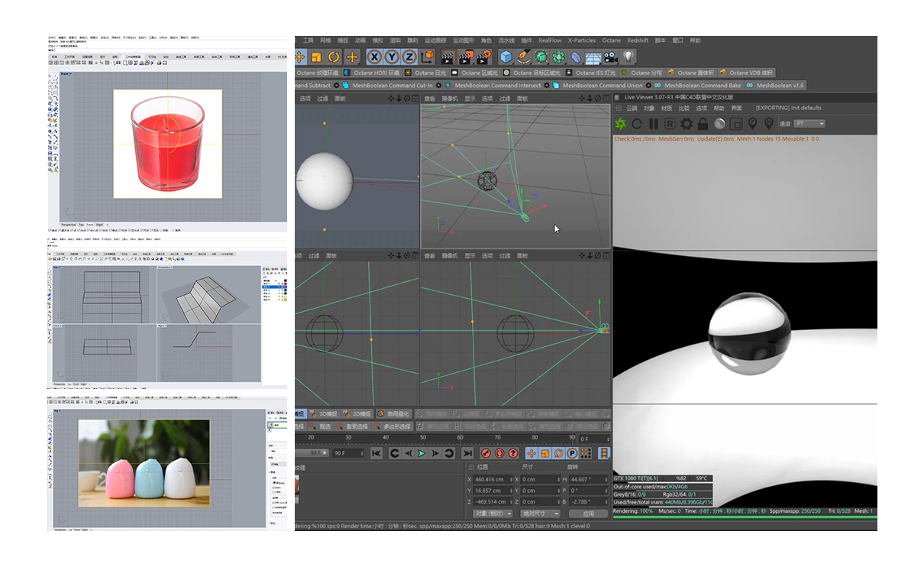Screen dimensions: 924x567
Task: Click Render to Picture Viewer icon
Action: coord(466,57)
